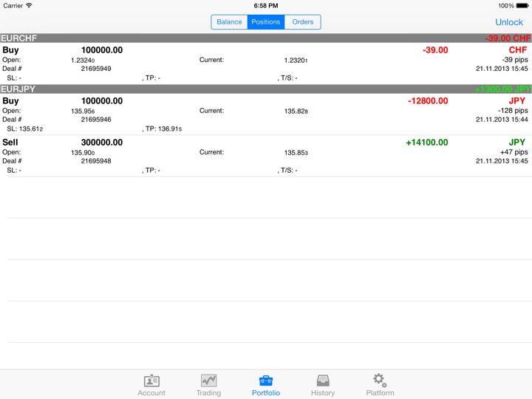
Task: Collapse the EURCHF group header
Action: pos(266,38)
